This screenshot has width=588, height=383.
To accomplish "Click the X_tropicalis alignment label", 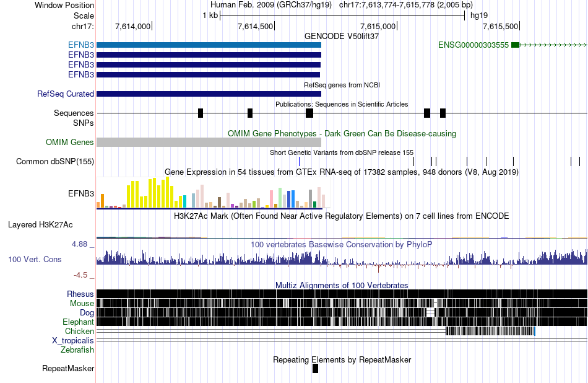I will tap(73, 341).
